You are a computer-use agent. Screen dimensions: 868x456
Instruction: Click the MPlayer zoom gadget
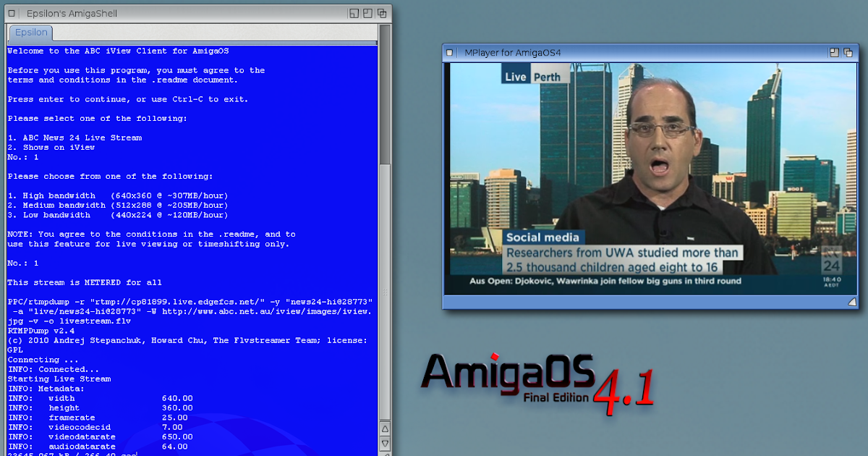(x=834, y=52)
